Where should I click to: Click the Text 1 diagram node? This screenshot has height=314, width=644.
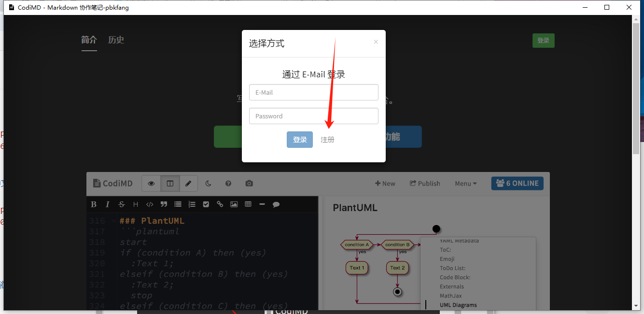357,268
